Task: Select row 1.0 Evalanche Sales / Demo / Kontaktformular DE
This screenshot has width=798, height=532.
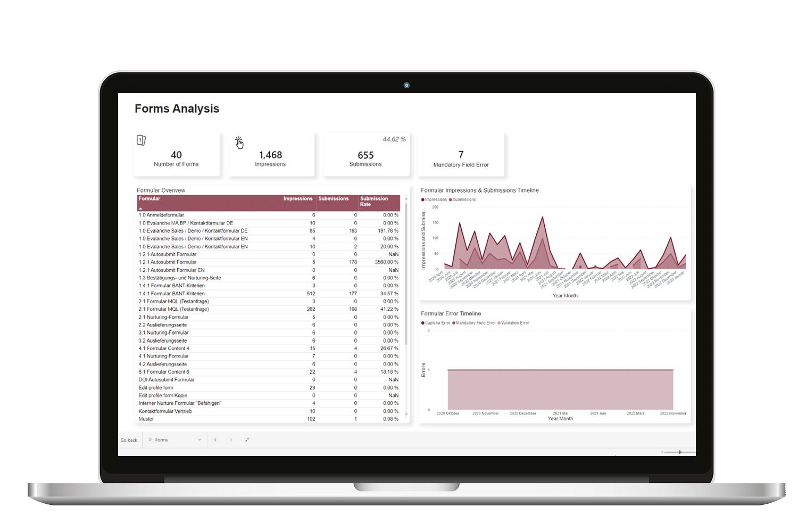Action: point(270,231)
